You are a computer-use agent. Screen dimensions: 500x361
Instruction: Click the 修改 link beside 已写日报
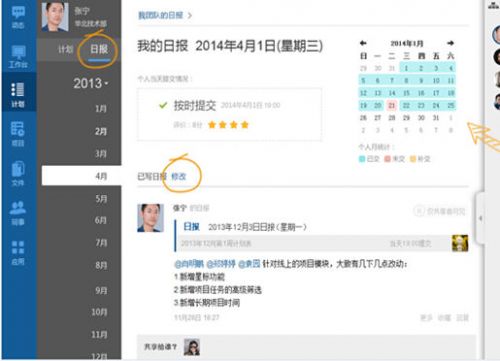point(179,177)
